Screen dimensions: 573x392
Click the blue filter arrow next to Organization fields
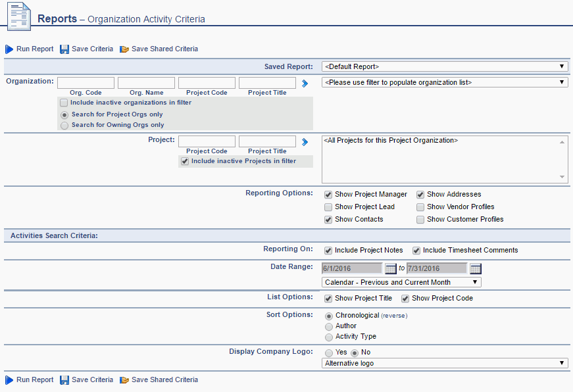[304, 82]
